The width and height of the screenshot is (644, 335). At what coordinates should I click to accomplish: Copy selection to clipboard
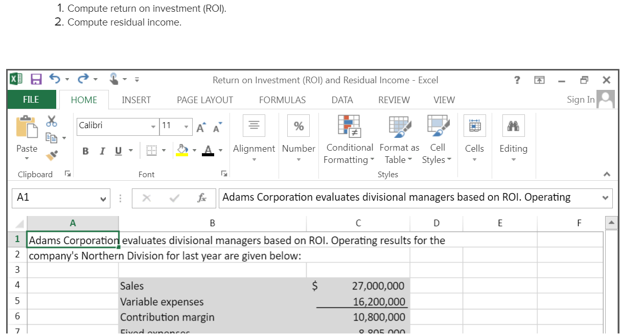coord(52,137)
